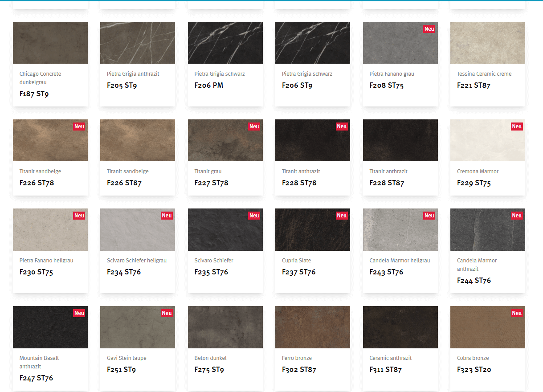View the Cremona Marmor decor image

488,140
